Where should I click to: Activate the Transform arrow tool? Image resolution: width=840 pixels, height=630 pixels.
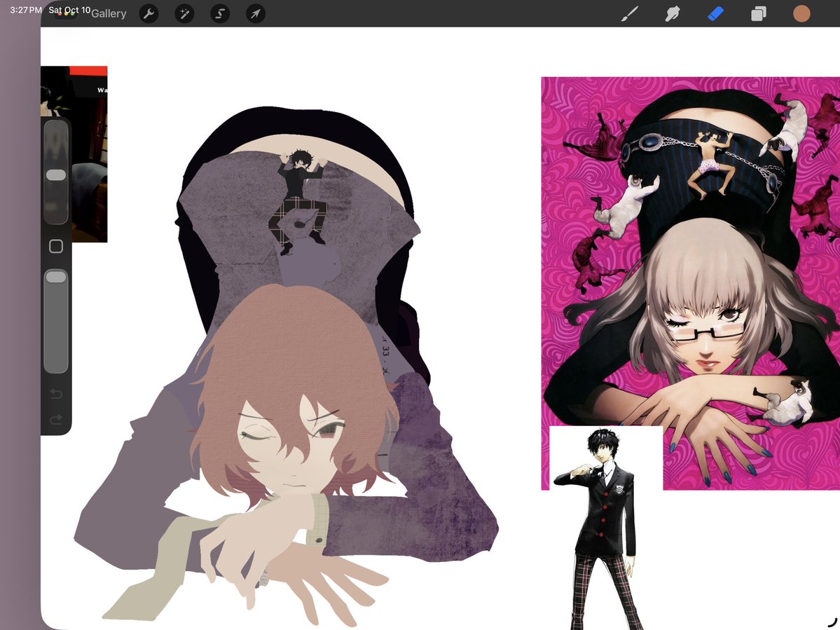pos(256,14)
